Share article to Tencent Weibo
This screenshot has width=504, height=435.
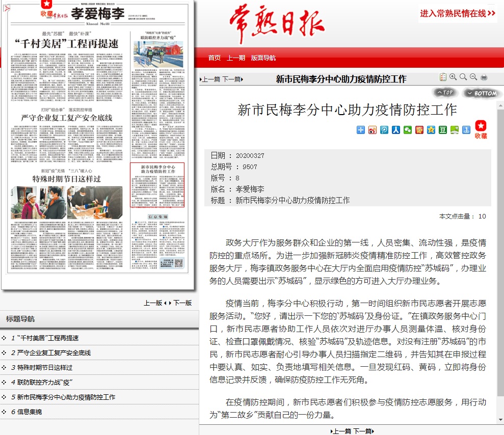click(384, 130)
